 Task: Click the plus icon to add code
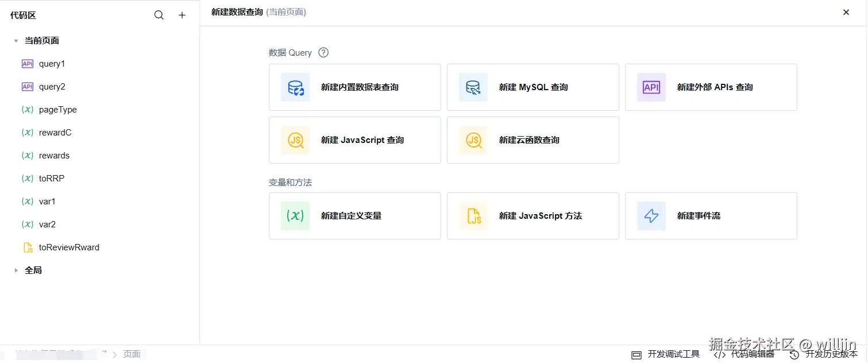[x=182, y=16]
